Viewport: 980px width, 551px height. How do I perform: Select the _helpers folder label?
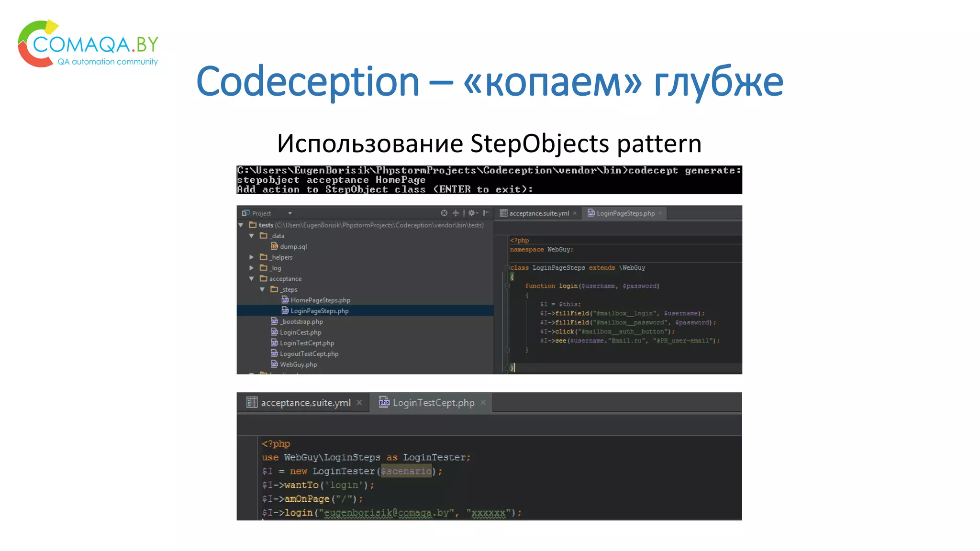coord(281,257)
